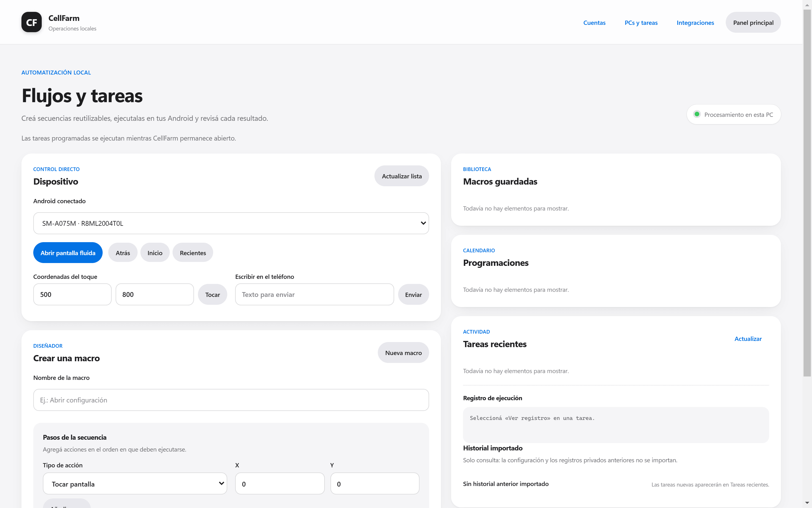Open the Cuentas navigation link
Viewport: 812px width, 508px height.
click(x=594, y=23)
